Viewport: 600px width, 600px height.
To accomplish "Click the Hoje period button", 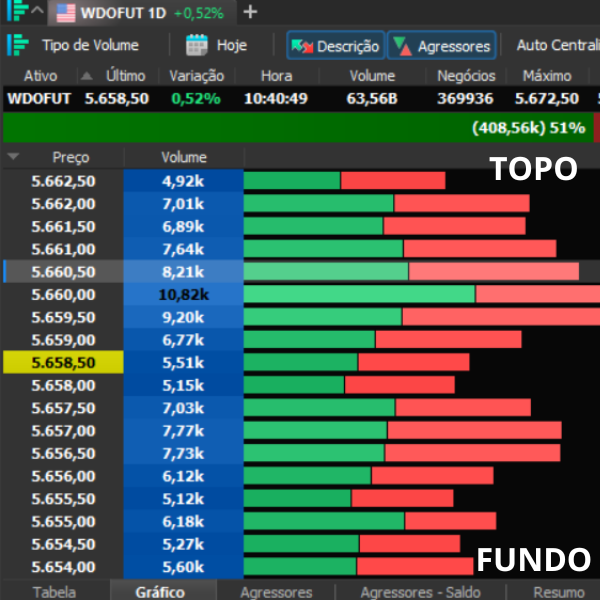I will click(231, 45).
